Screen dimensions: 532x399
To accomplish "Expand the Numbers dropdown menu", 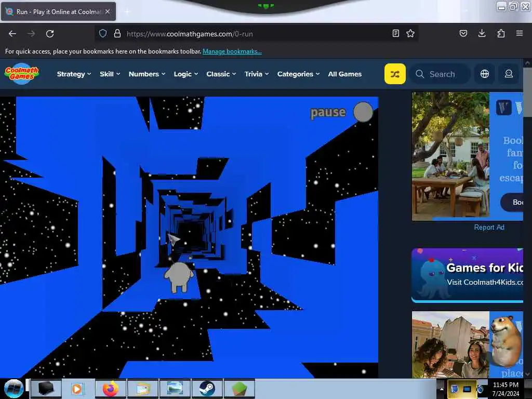I will pos(147,74).
